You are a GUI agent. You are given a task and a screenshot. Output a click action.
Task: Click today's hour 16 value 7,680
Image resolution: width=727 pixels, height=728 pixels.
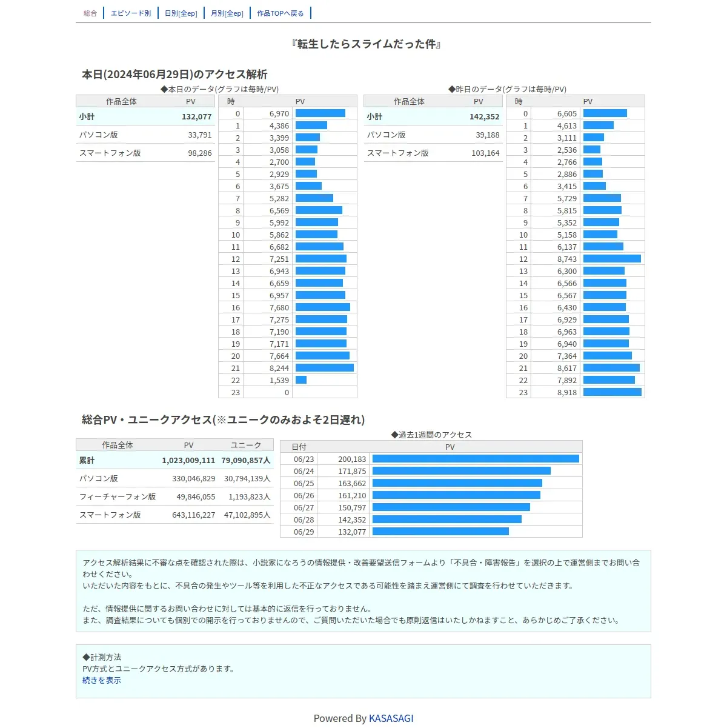click(x=279, y=307)
